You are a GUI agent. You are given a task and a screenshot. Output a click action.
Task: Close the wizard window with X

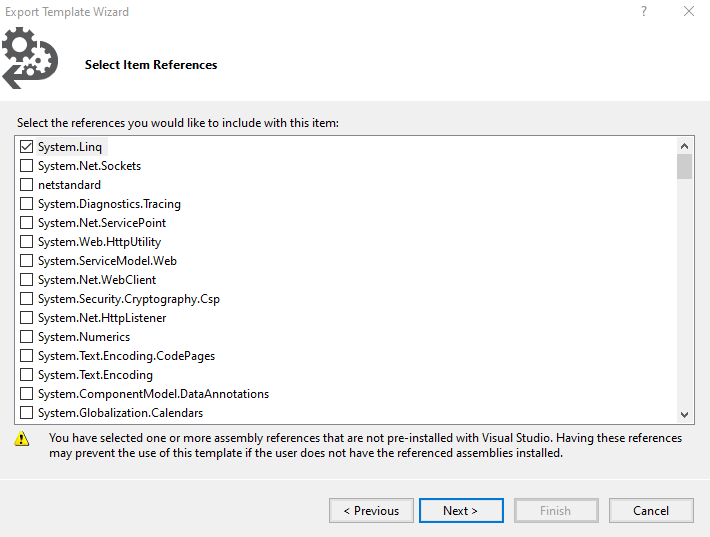click(x=689, y=11)
